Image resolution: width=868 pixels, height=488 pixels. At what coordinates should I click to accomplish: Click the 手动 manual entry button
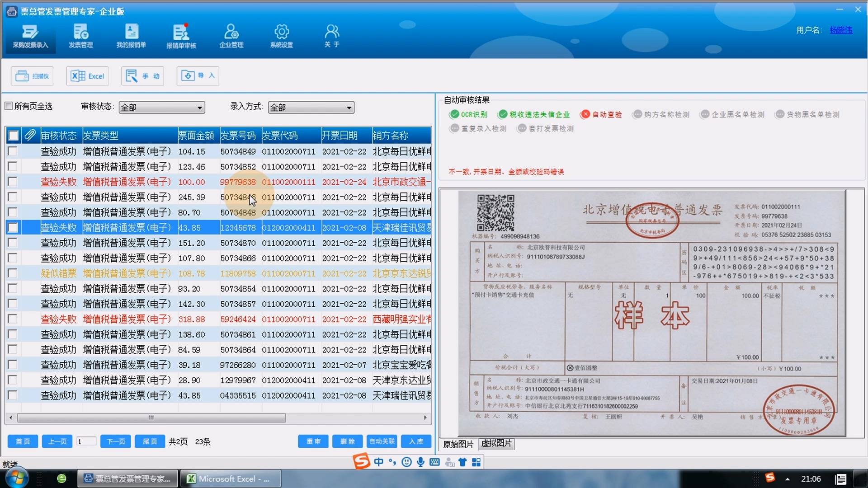(x=142, y=76)
